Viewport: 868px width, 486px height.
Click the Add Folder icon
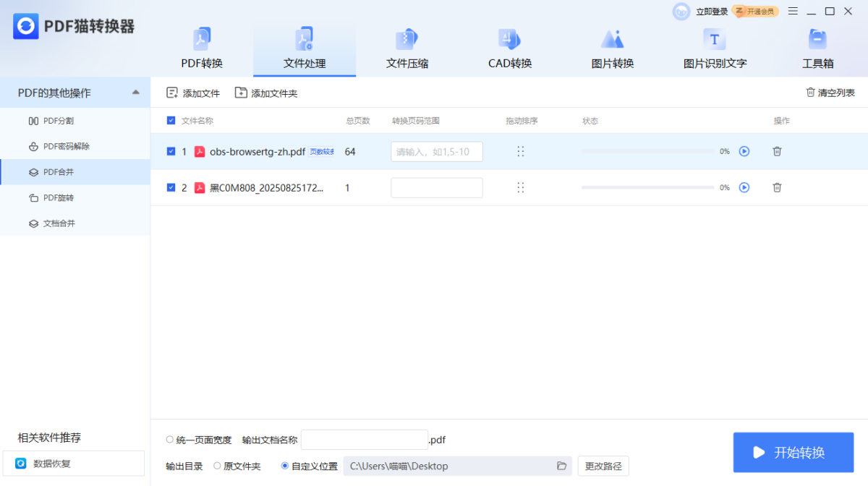pyautogui.click(x=240, y=93)
